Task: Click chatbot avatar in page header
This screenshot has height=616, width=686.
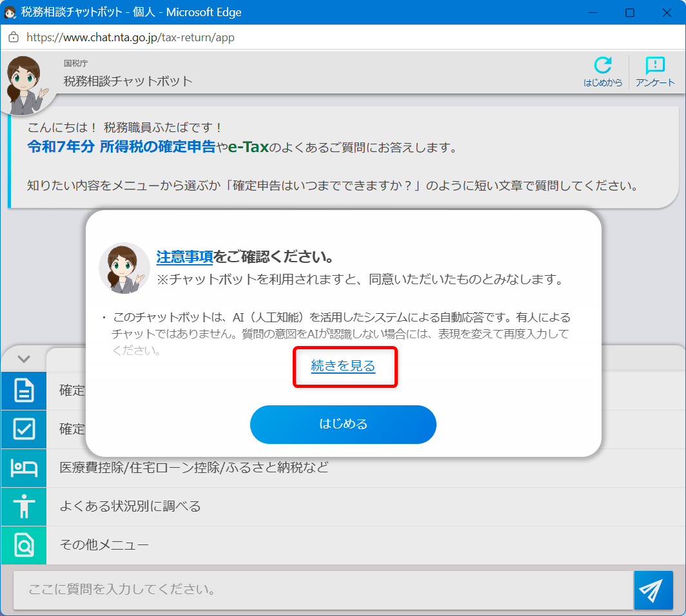Action: pos(26,85)
